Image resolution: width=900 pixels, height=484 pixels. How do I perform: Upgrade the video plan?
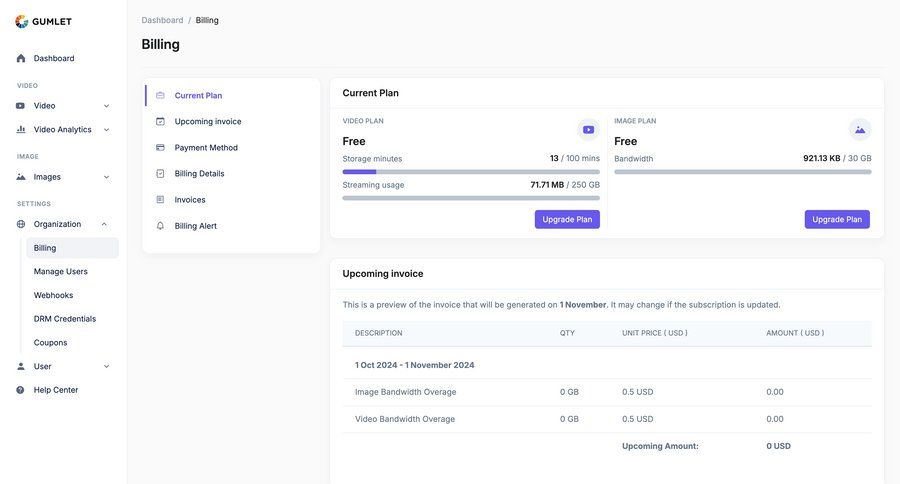(567, 219)
